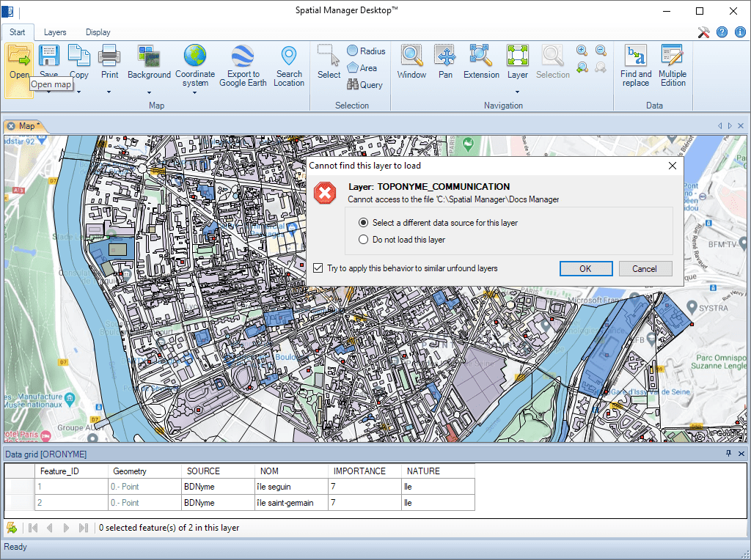The image size is (751, 560).
Task: Click the NOM column header
Action: (291, 471)
